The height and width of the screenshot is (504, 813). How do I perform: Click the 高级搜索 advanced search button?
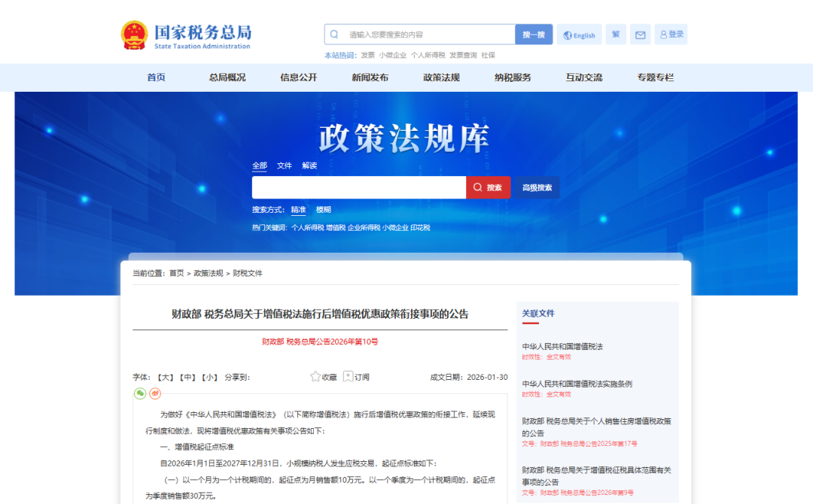537,187
